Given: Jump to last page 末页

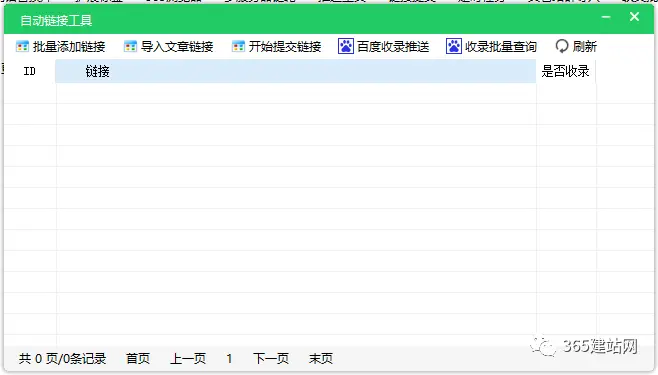Looking at the screenshot, I should [321, 359].
